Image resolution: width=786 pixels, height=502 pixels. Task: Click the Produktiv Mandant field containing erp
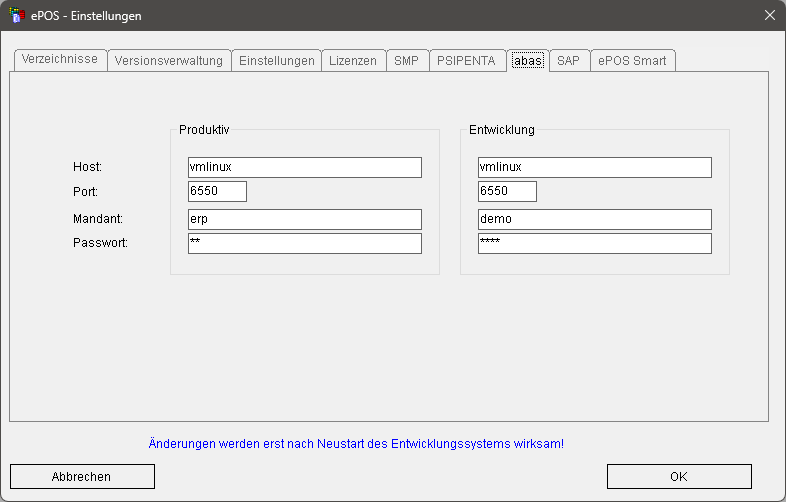tap(305, 220)
